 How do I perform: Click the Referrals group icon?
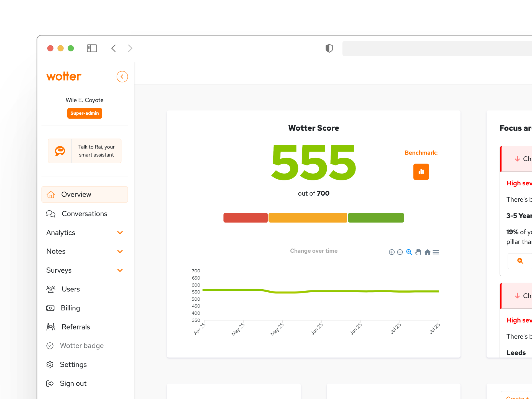click(x=51, y=327)
